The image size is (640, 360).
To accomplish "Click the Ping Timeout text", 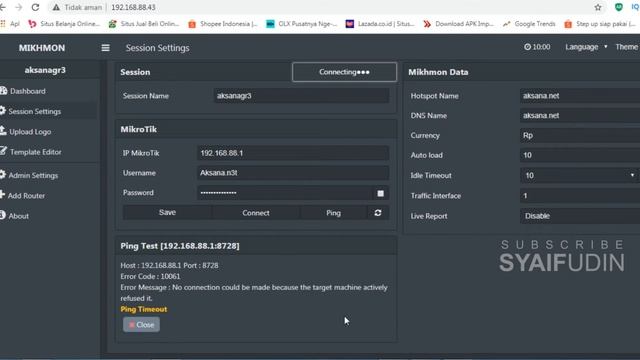I will click(144, 309).
